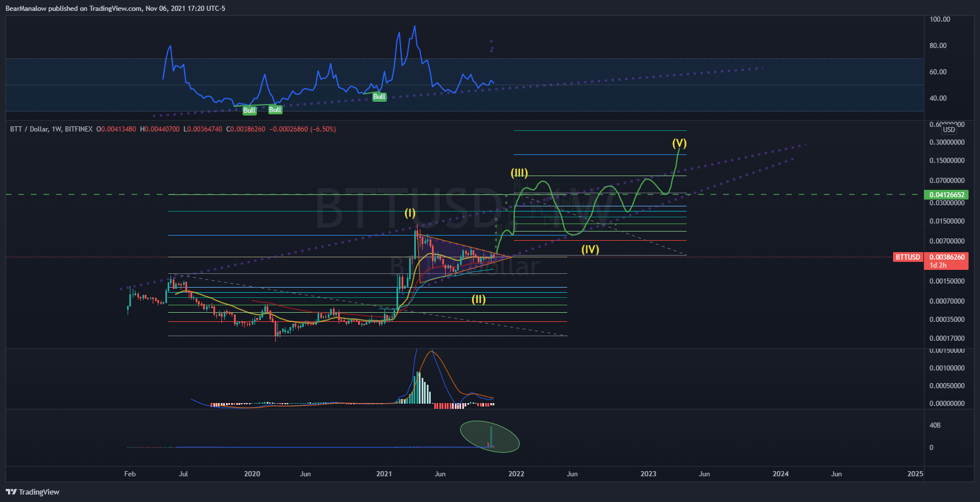Click the 60.00 RSI axis label
The image size is (980, 502).
[x=938, y=72]
